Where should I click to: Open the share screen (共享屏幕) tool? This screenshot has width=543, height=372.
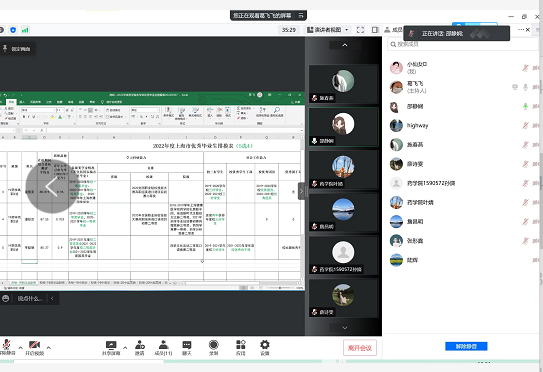tap(111, 348)
